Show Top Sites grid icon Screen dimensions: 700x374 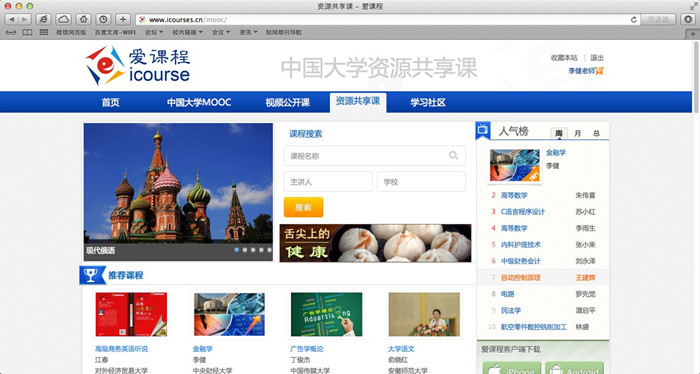pos(44,33)
